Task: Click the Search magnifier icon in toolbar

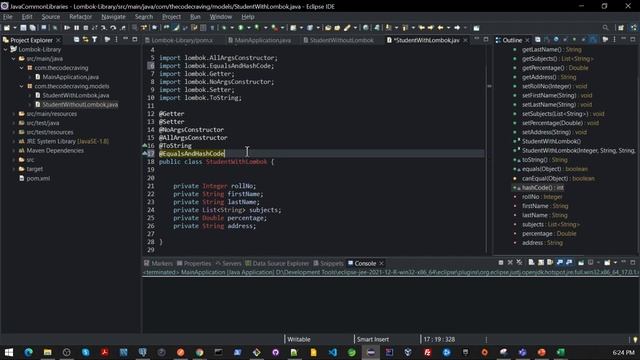Action: point(605,28)
